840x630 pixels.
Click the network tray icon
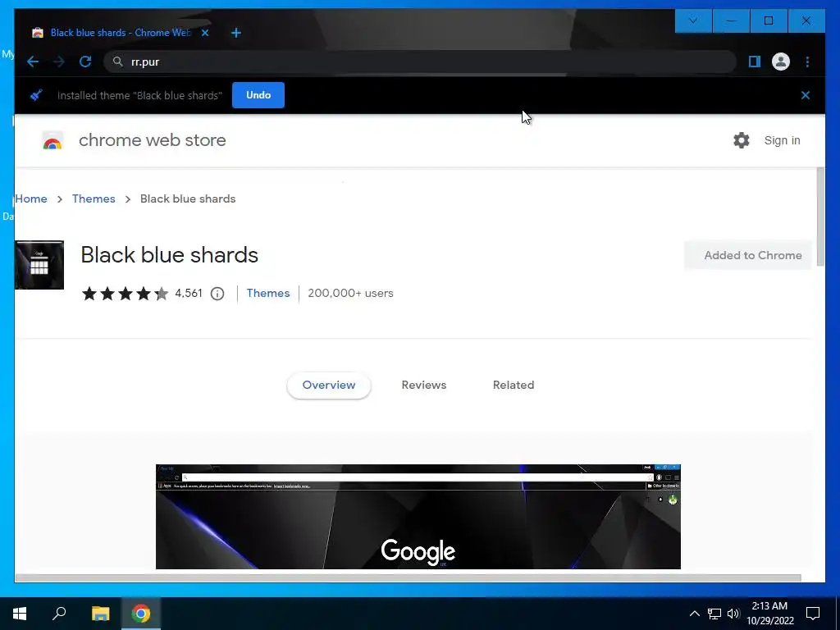coord(714,614)
